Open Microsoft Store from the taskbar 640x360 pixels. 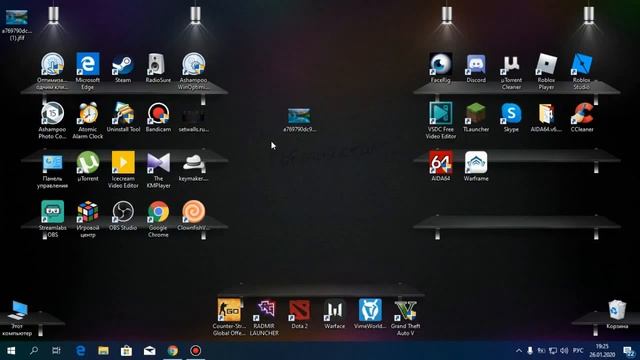pyautogui.click(x=126, y=351)
